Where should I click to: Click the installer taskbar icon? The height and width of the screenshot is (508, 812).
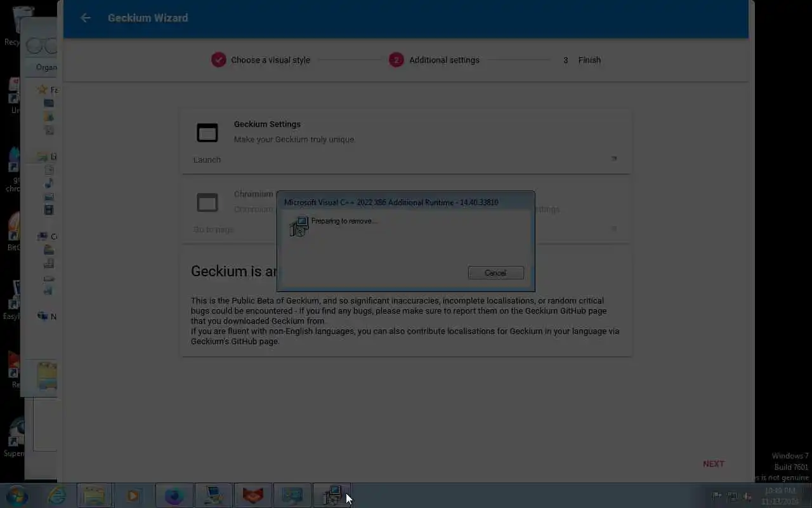[x=331, y=495]
